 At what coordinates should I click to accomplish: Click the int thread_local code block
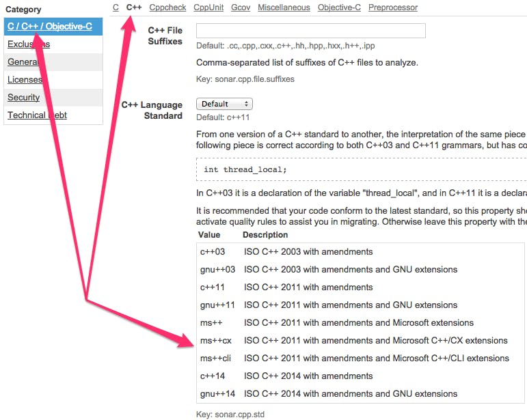coord(362,169)
